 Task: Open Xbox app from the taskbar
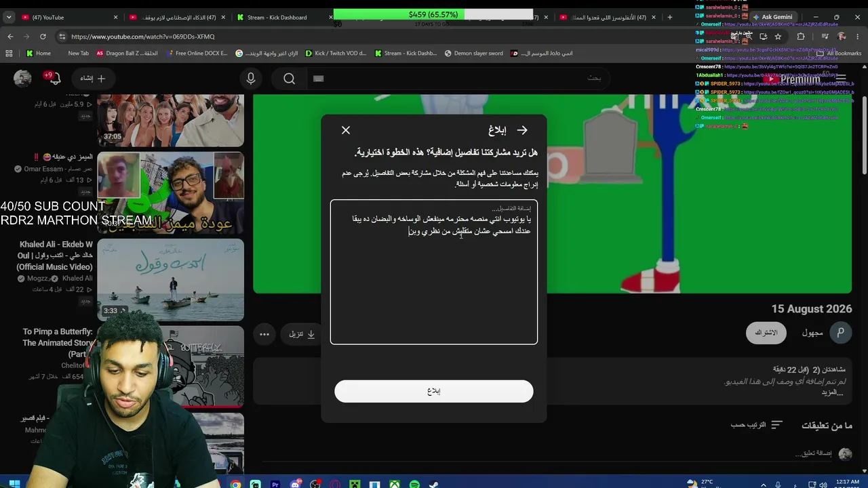395,484
